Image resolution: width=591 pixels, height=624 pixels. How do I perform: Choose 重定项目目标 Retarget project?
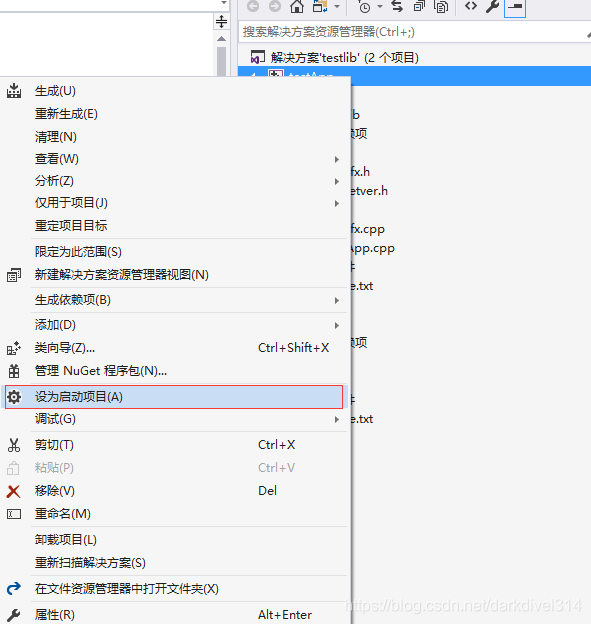pos(175,226)
